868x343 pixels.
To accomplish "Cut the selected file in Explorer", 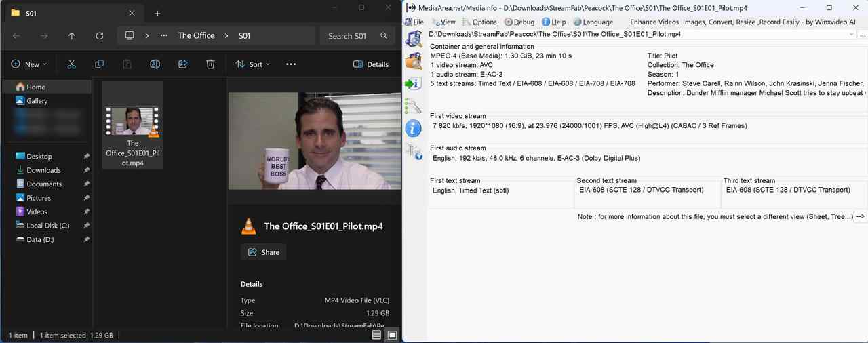I will [71, 64].
